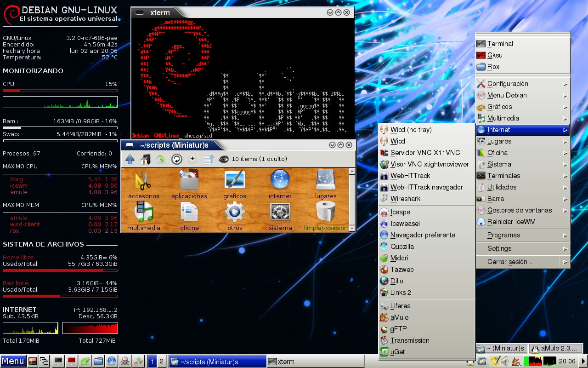Image resolution: width=588 pixels, height=368 pixels.
Task: Launch Gksu from menu
Action: pyautogui.click(x=523, y=55)
